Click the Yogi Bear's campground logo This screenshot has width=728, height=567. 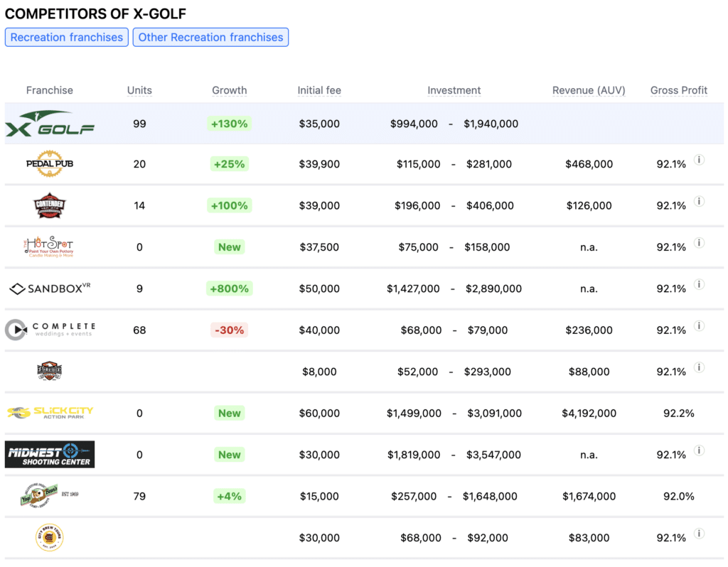tap(49, 495)
